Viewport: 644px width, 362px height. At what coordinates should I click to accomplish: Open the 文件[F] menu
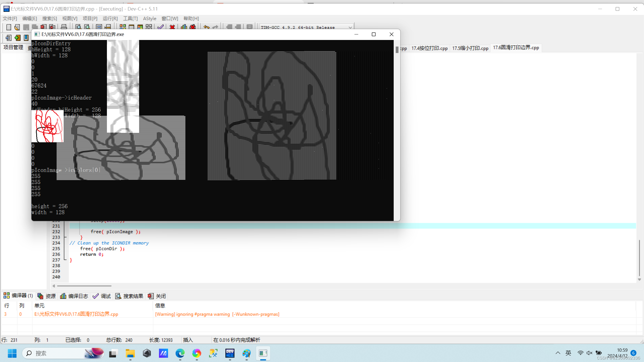10,18
